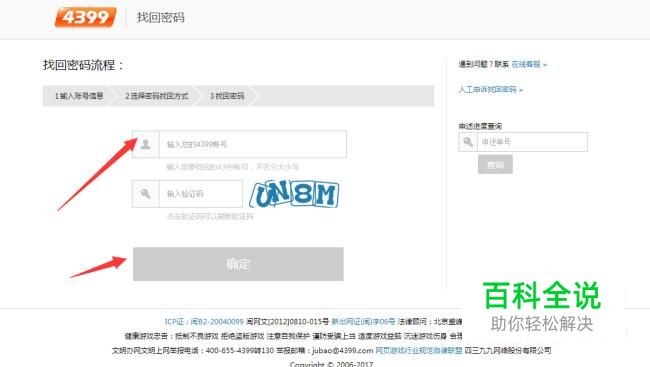The image size is (650, 367).
Task: Click the 找回密码流程 heading
Action: [x=83, y=65]
